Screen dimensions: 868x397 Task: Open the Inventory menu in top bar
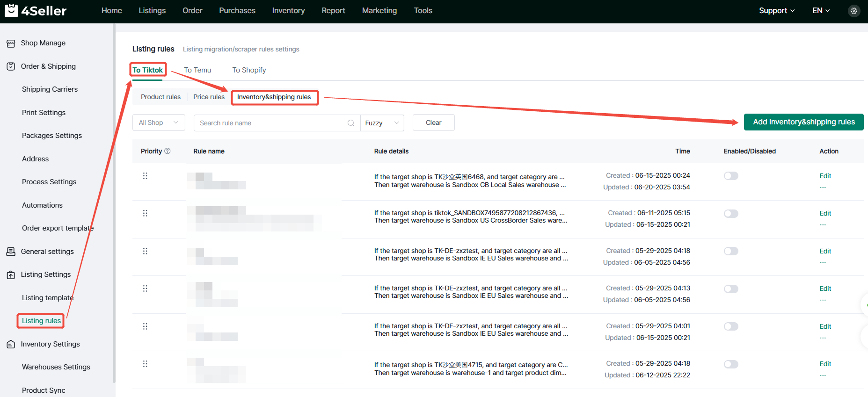[x=289, y=10]
